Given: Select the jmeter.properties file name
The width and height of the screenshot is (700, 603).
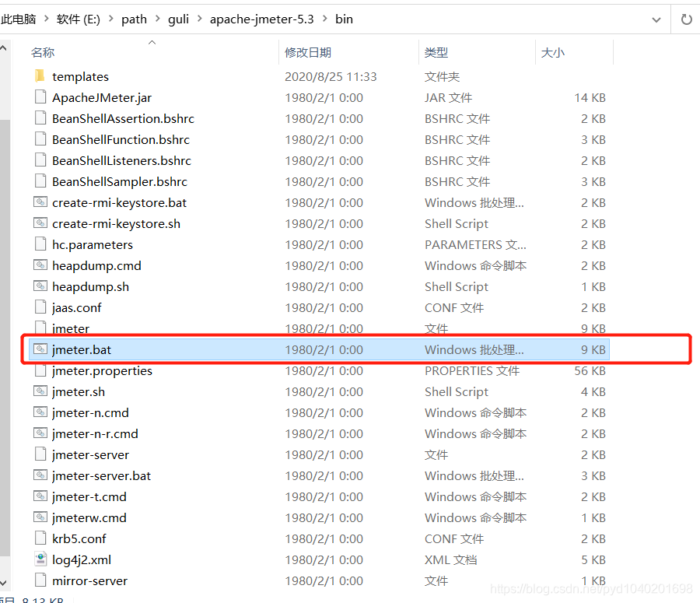Looking at the screenshot, I should [x=102, y=370].
